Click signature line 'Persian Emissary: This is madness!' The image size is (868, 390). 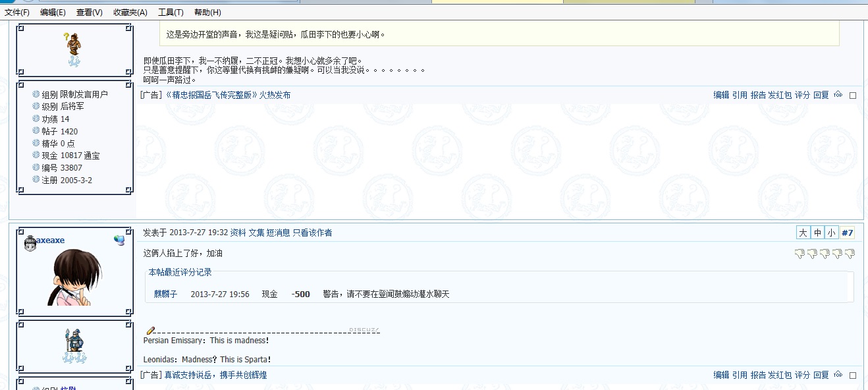click(206, 341)
